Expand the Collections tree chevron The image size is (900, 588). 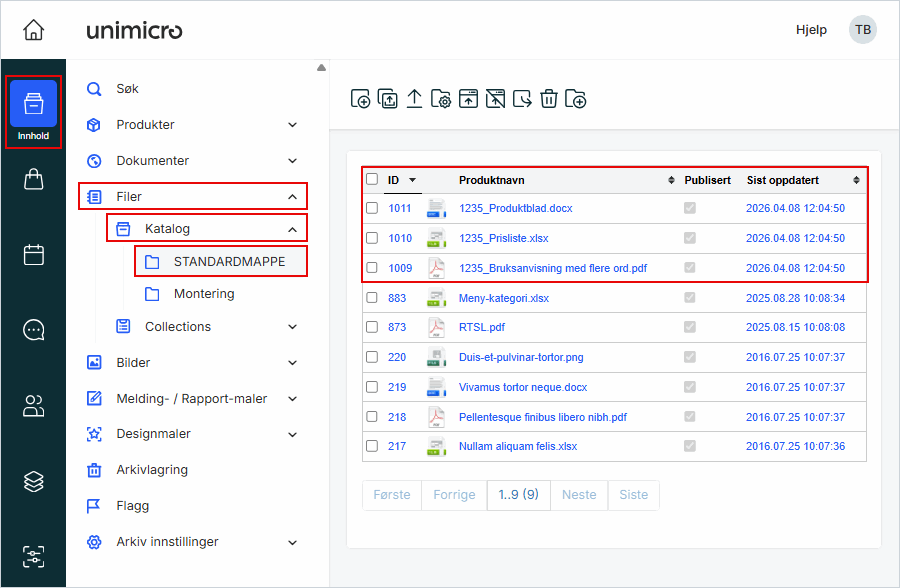pos(293,327)
